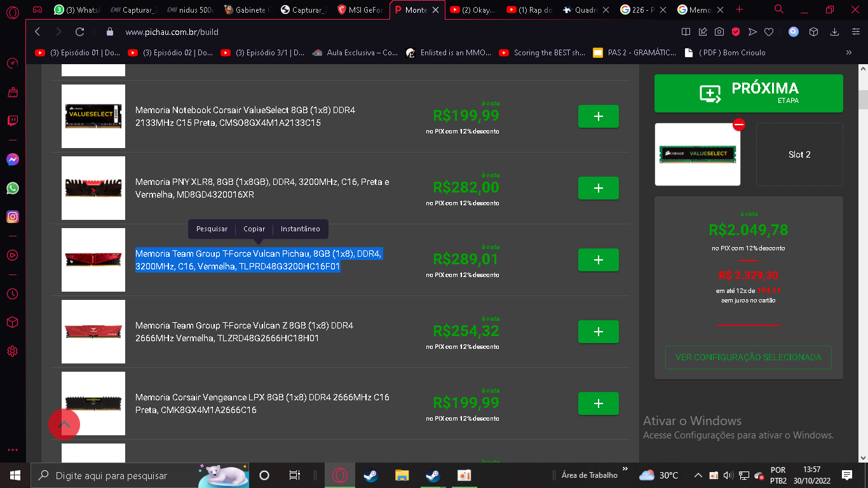The image size is (868, 488).
Task: Open GX Corner gamepad icon
Action: coord(37,10)
